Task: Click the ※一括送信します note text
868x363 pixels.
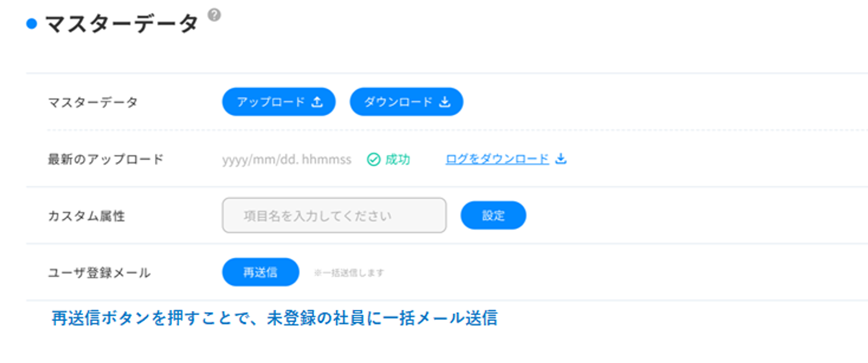Action: pyautogui.click(x=349, y=273)
